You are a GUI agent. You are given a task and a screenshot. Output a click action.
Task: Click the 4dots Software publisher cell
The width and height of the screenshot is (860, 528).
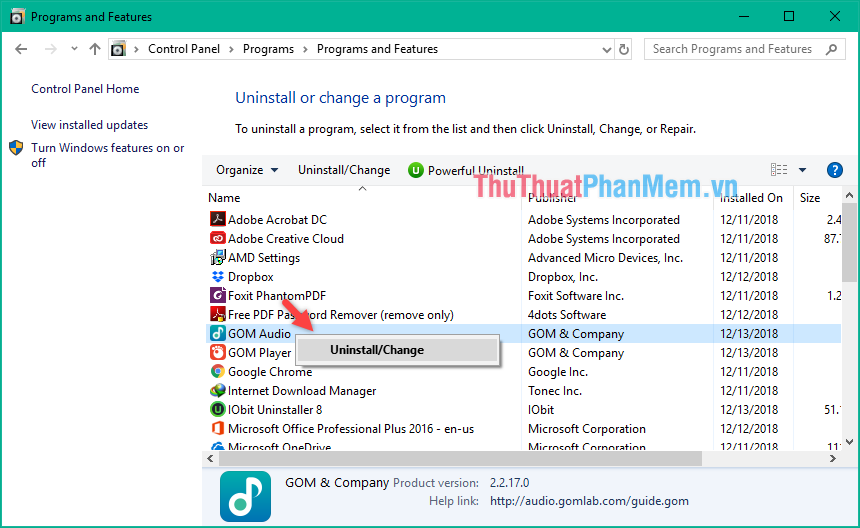567,315
